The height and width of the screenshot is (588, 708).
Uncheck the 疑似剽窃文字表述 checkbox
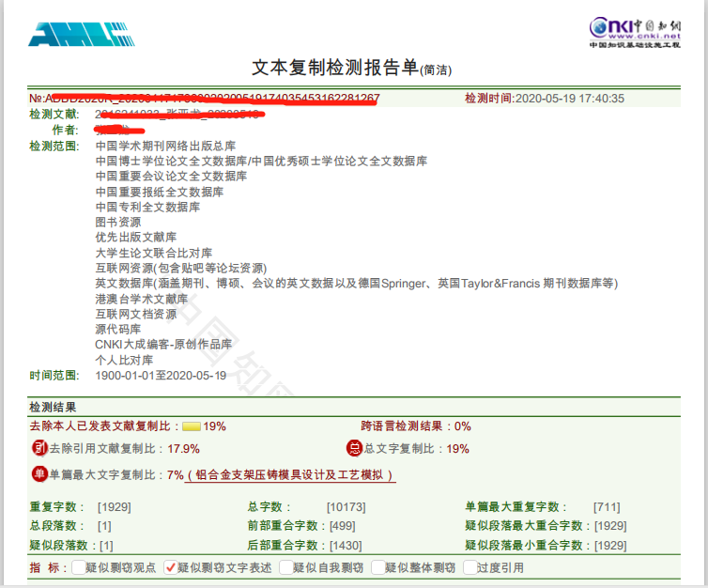tap(170, 567)
